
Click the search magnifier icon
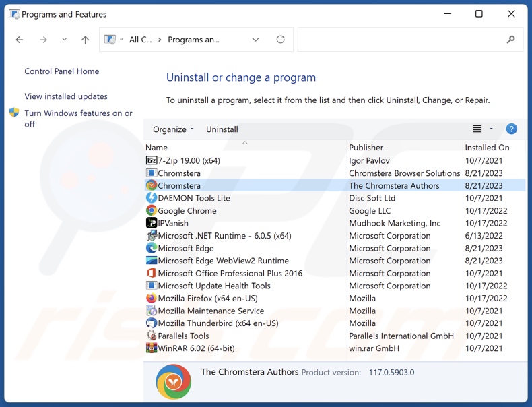tap(510, 40)
